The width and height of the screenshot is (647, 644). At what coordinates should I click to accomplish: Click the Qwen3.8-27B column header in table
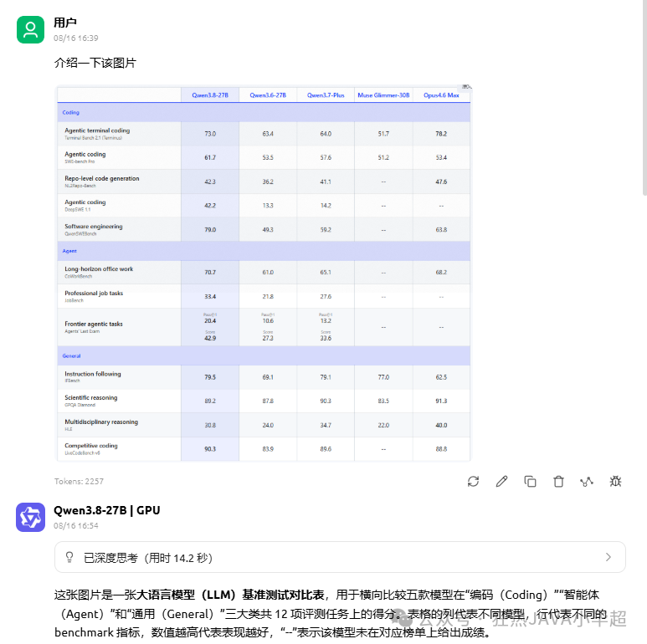point(210,95)
